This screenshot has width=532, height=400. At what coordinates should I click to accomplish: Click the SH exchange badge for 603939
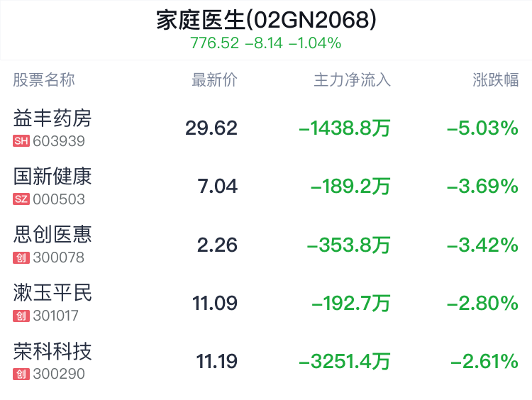21,141
